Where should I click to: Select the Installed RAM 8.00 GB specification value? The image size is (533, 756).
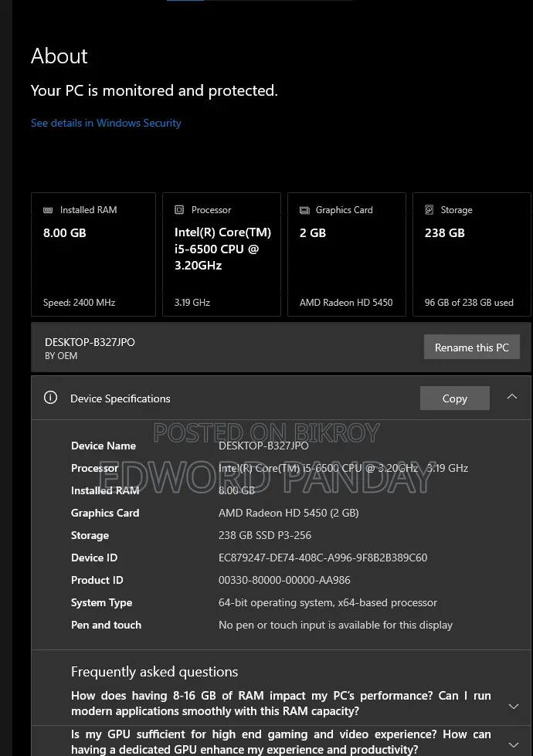(x=236, y=490)
